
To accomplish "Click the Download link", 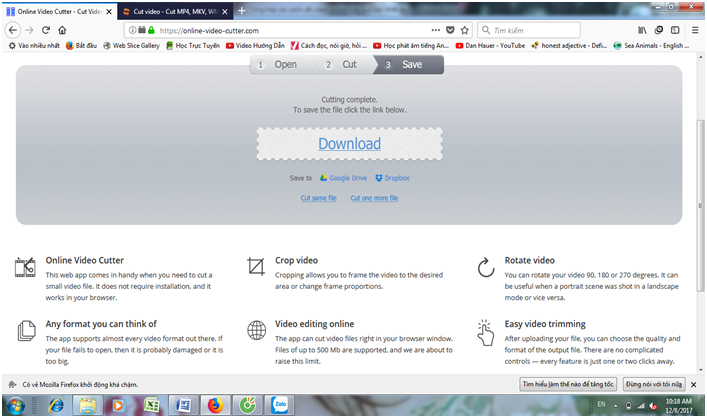I will 349,144.
